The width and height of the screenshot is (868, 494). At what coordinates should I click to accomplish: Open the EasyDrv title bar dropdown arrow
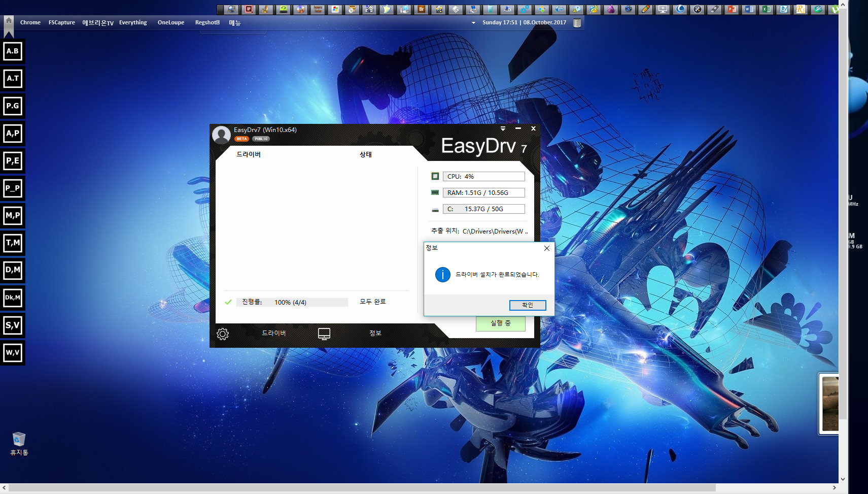503,128
